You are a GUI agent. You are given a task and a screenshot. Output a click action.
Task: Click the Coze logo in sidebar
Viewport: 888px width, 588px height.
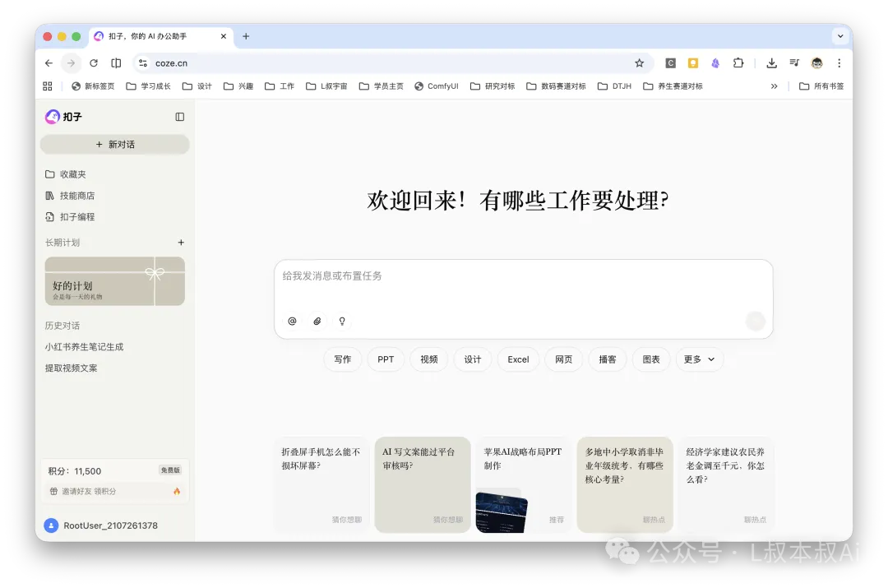pyautogui.click(x=63, y=117)
